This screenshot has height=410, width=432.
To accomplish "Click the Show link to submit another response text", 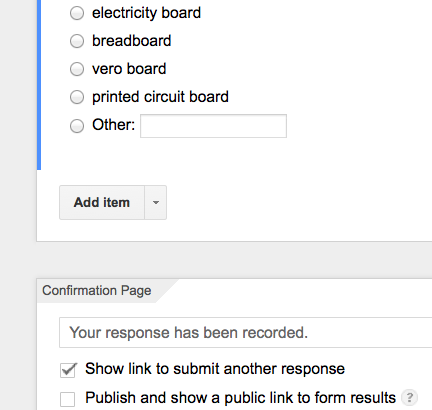I will [215, 369].
